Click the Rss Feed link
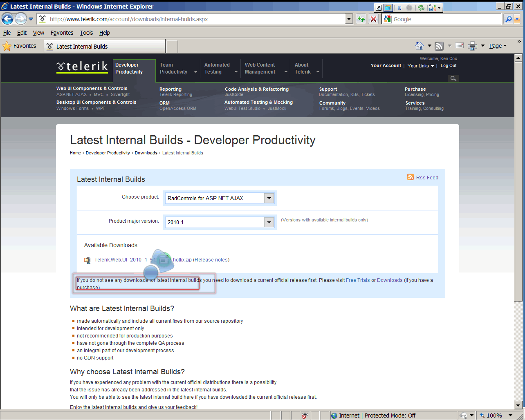The image size is (525, 420). [x=423, y=177]
